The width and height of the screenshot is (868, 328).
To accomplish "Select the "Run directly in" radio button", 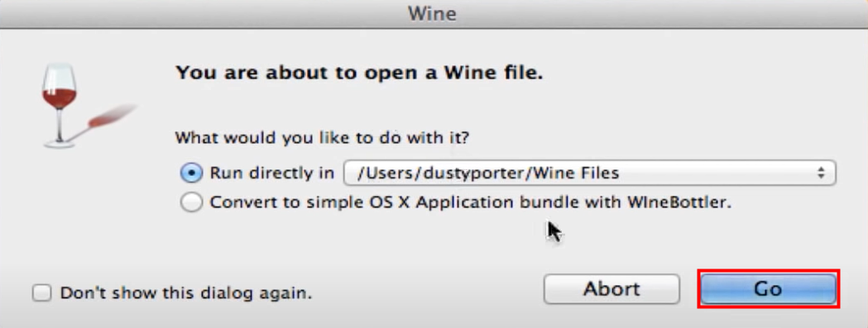I will (191, 174).
